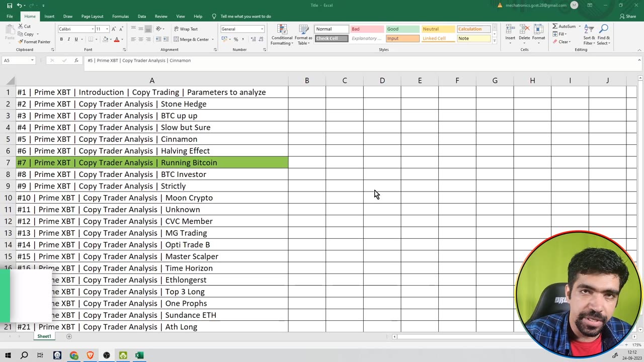Apply Comma Style format

coord(243,39)
